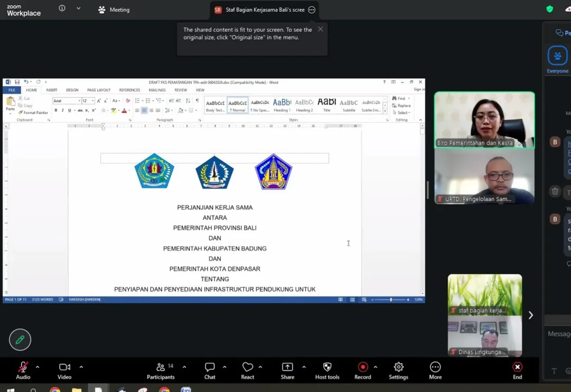The width and height of the screenshot is (571, 392).
Task: Open the Participants panel
Action: [161, 368]
